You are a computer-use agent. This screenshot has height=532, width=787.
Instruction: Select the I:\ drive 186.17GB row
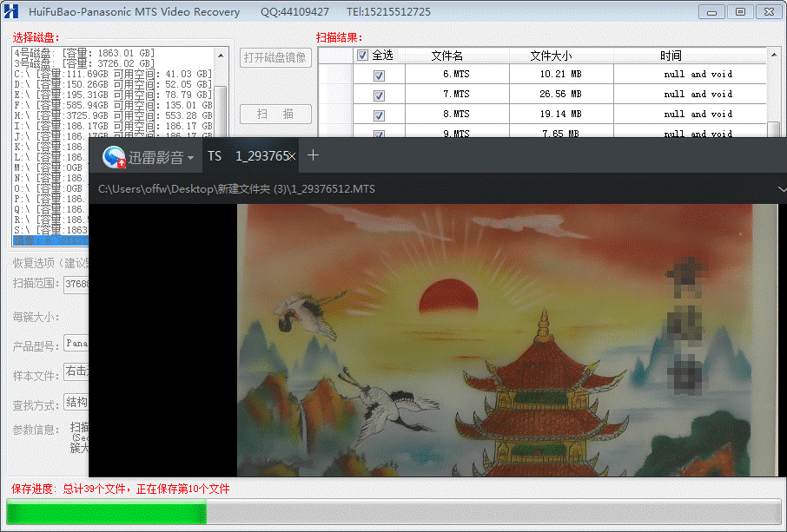point(114,126)
